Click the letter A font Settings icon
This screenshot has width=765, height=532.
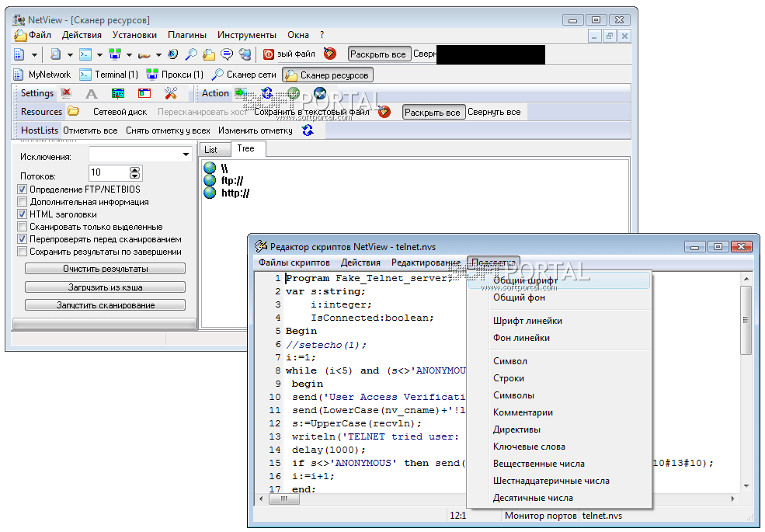[x=91, y=94]
